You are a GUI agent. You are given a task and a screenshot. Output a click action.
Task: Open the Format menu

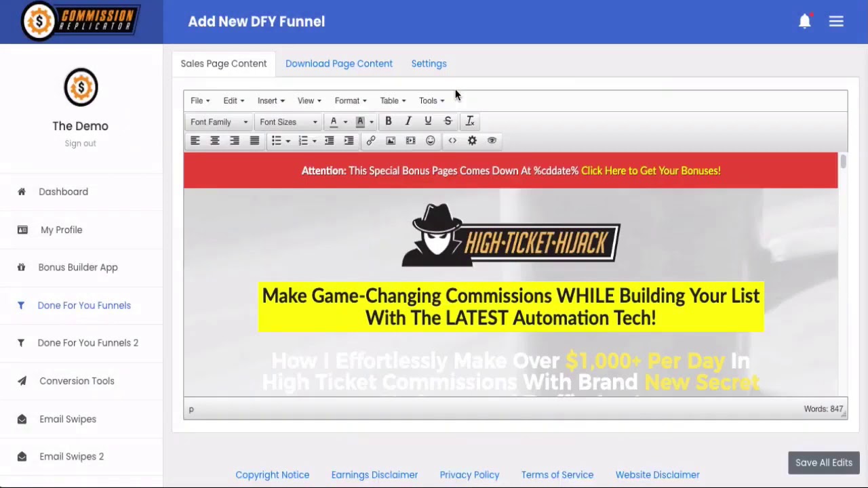tap(351, 101)
